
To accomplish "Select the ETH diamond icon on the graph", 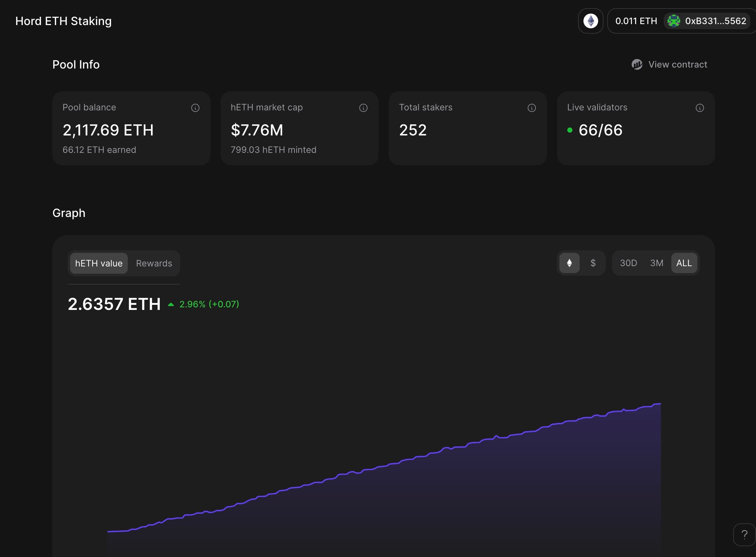I will pyautogui.click(x=570, y=263).
